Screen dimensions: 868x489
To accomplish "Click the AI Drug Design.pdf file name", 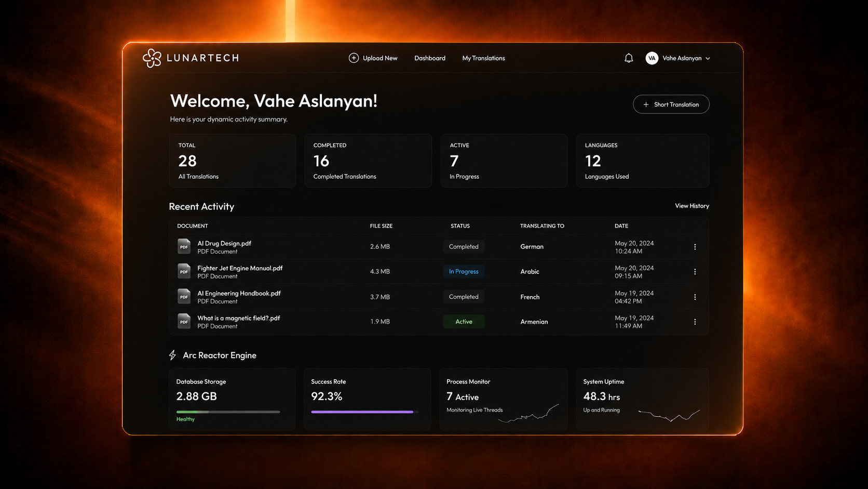I will (224, 243).
